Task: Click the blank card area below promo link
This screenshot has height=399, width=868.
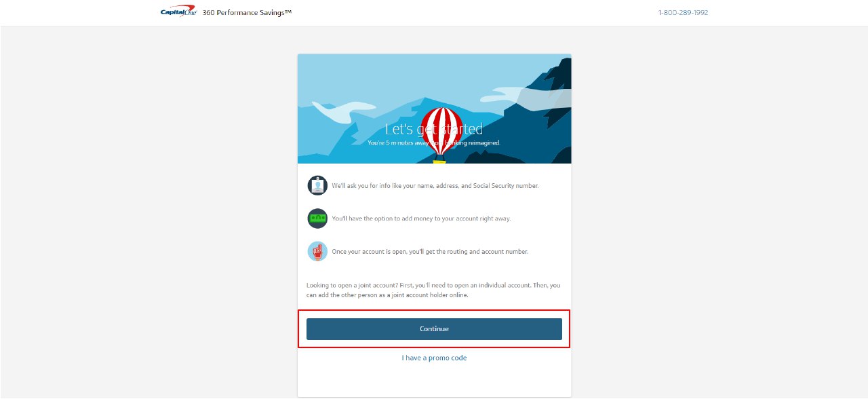Action: click(x=434, y=381)
